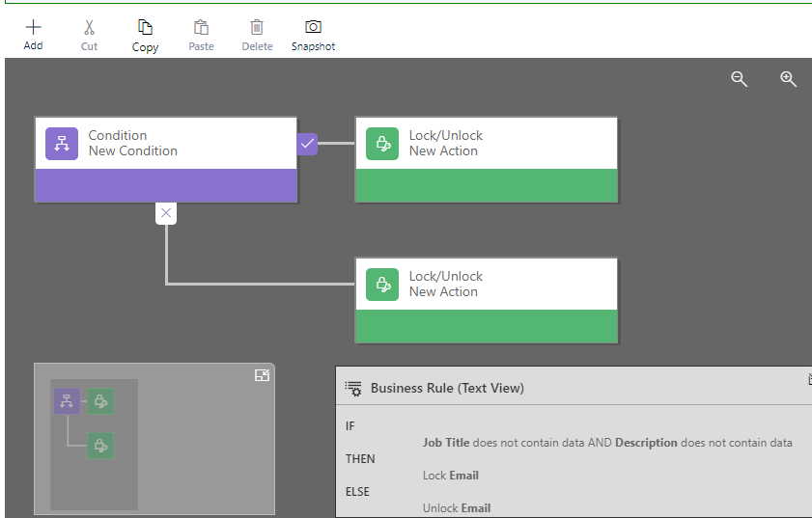The image size is (812, 518).
Task: Select the purple Condition node icon
Action: click(62, 144)
